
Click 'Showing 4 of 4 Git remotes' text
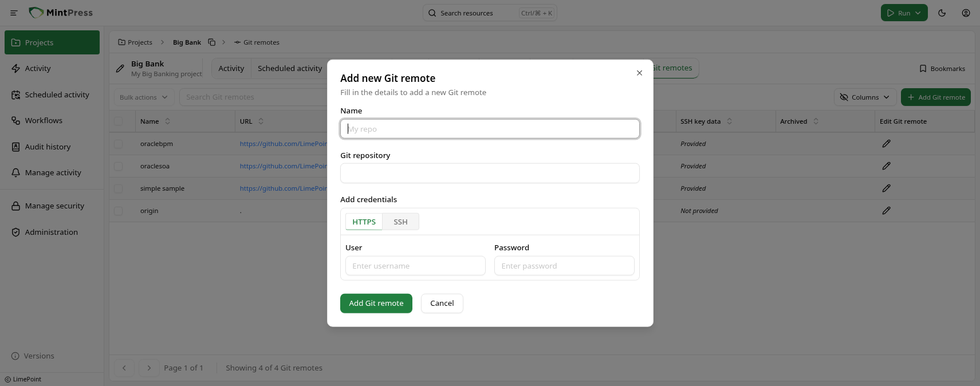(x=274, y=368)
